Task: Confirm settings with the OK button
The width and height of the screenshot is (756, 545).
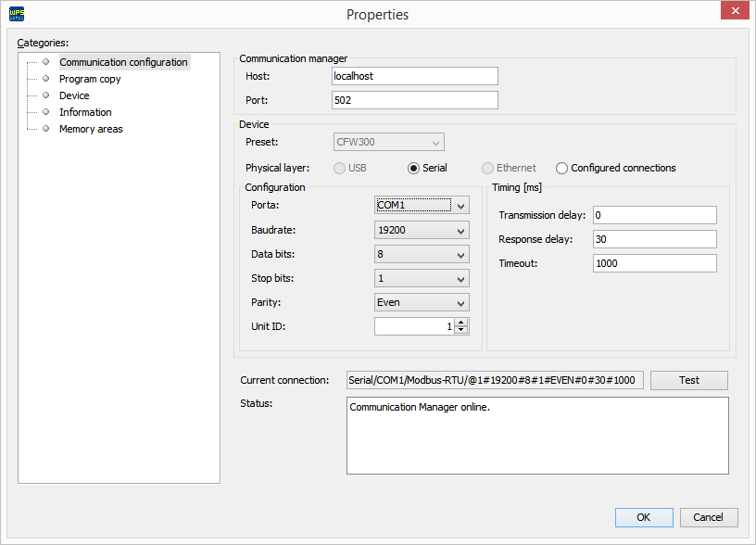Action: (644, 517)
